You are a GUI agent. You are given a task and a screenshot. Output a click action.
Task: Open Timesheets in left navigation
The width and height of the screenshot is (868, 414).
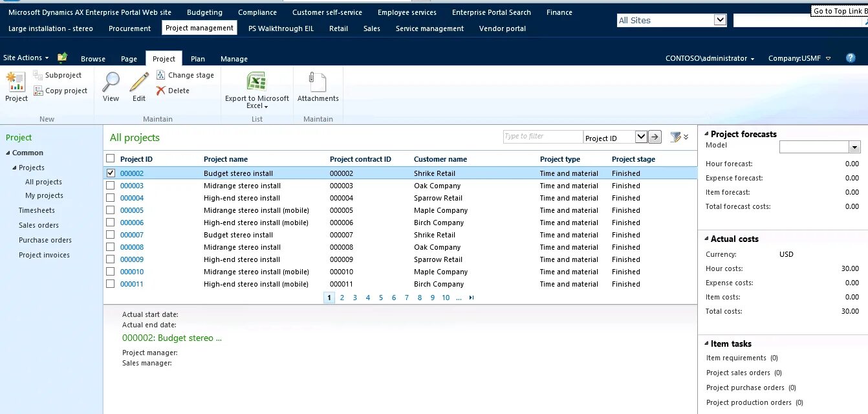[37, 210]
